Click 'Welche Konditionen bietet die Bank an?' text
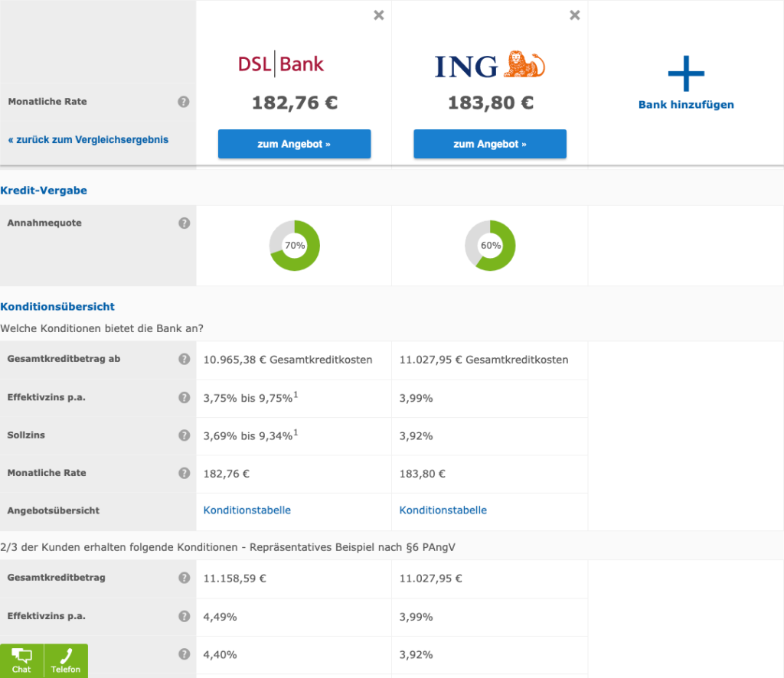The image size is (784, 678). coord(102,329)
